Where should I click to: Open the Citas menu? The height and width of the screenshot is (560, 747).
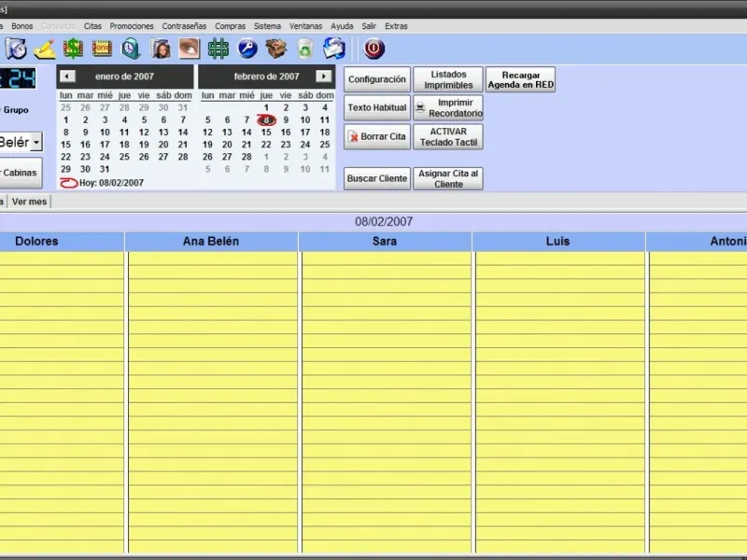point(92,26)
